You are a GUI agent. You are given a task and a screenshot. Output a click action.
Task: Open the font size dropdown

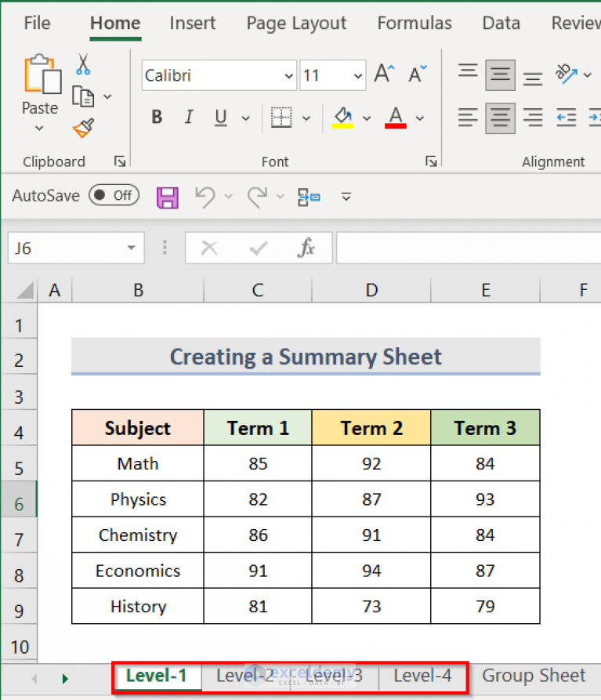pos(358,76)
